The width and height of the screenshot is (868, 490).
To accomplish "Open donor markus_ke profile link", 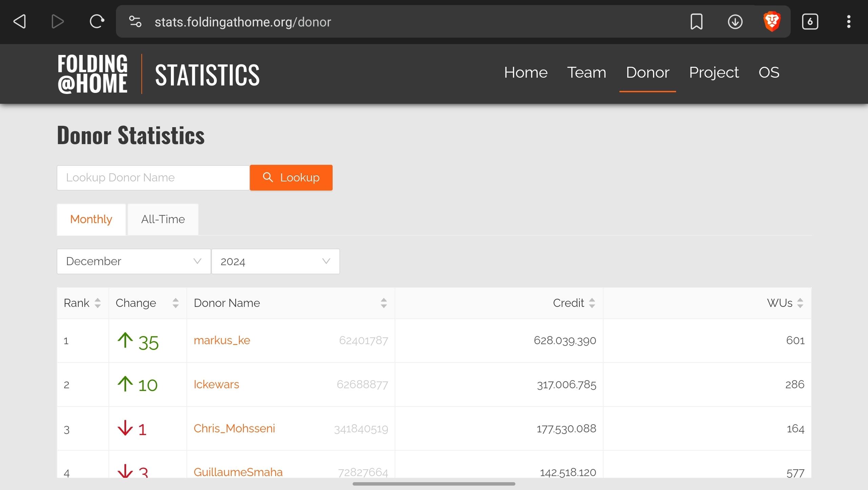I will point(222,340).
